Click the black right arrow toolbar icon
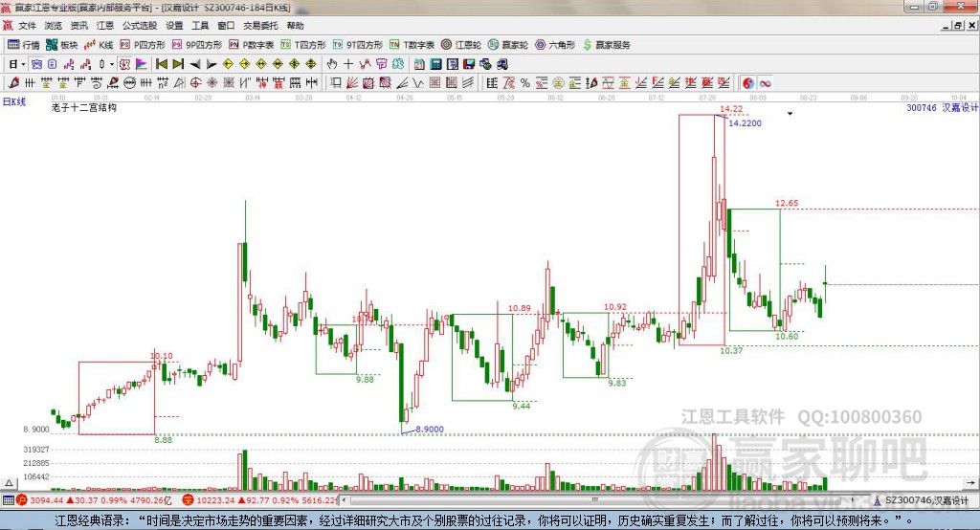The height and width of the screenshot is (530, 980). (x=212, y=64)
